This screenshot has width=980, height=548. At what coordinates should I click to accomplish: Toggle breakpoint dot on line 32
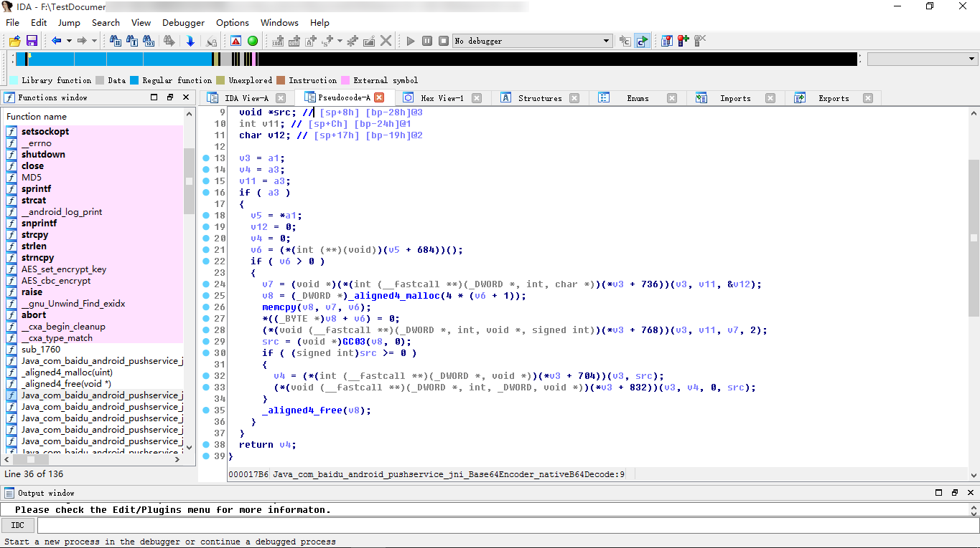click(206, 376)
